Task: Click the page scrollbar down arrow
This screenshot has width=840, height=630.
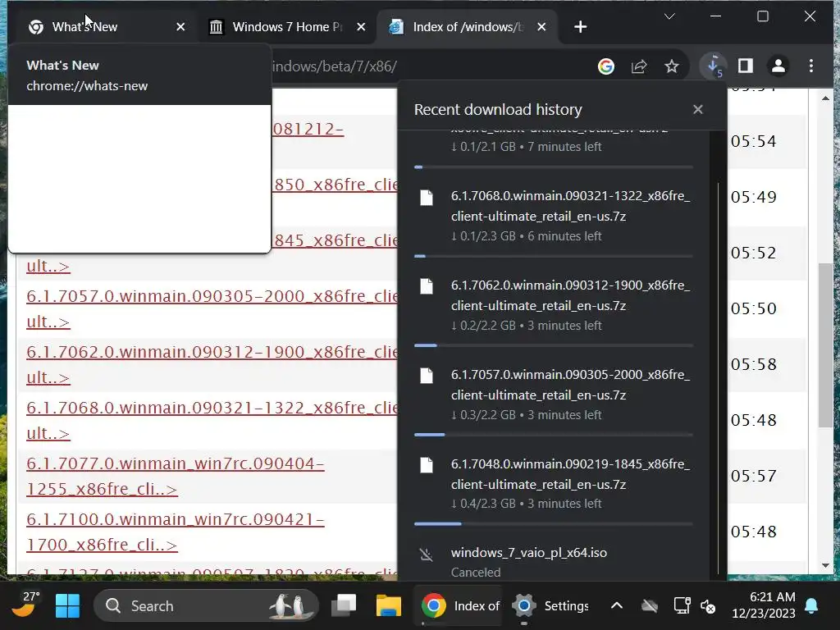Action: 825,566
